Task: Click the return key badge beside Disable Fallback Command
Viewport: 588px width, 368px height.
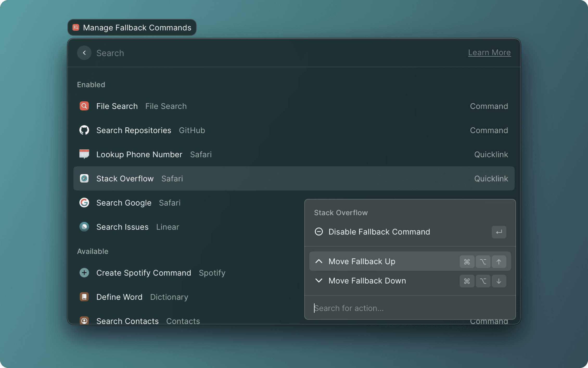Action: (499, 232)
